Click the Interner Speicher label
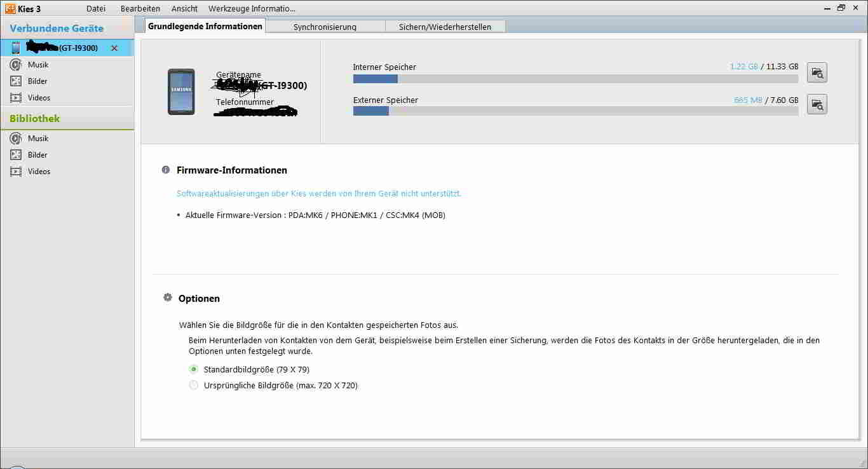Screen dimensions: 868x469 click(x=384, y=67)
